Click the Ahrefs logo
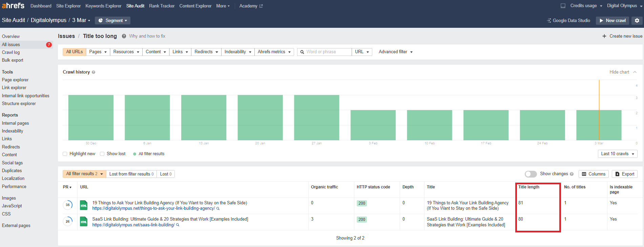Image resolution: width=644 pixels, height=247 pixels. pyautogui.click(x=13, y=6)
